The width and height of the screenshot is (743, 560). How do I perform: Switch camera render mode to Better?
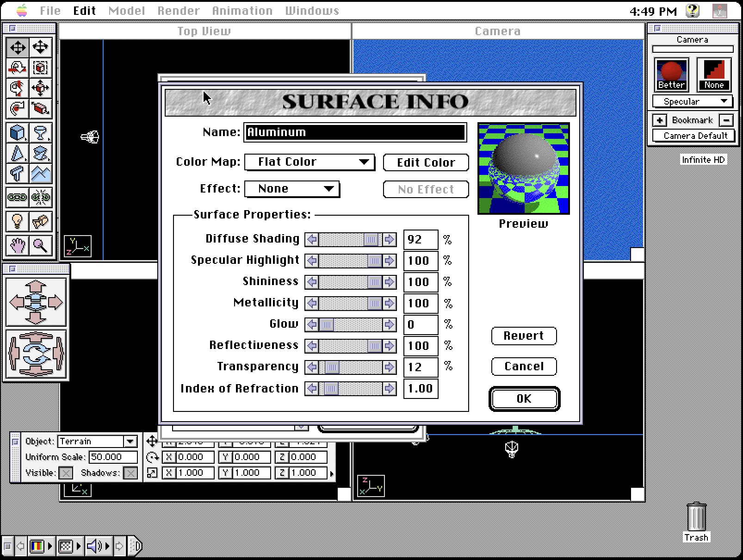(671, 74)
